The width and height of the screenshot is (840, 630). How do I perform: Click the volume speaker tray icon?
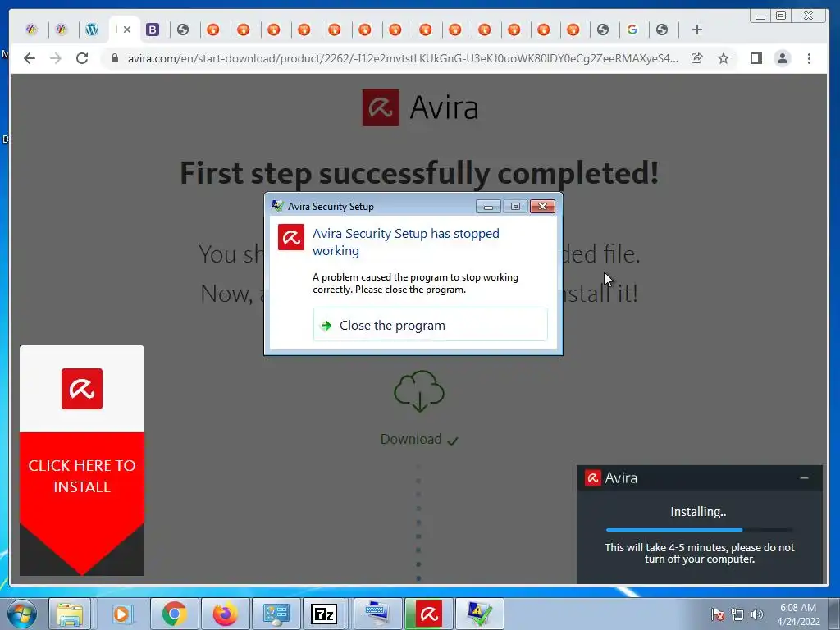pos(757,614)
